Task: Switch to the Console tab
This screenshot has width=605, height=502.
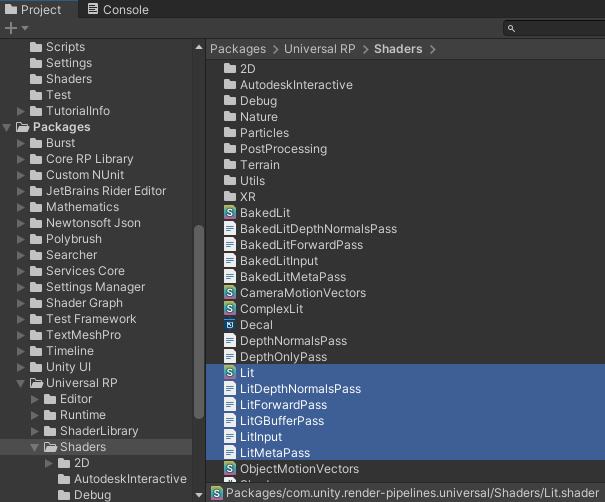Action: pyautogui.click(x=118, y=9)
